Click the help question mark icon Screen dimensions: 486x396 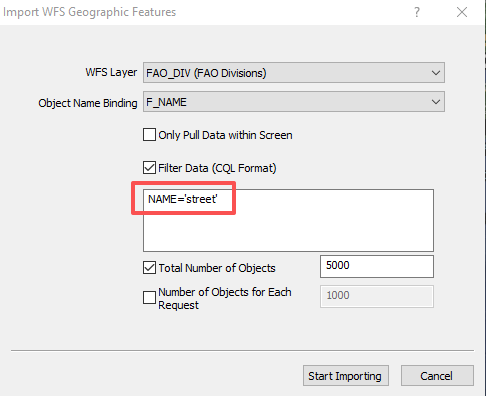[x=417, y=12]
